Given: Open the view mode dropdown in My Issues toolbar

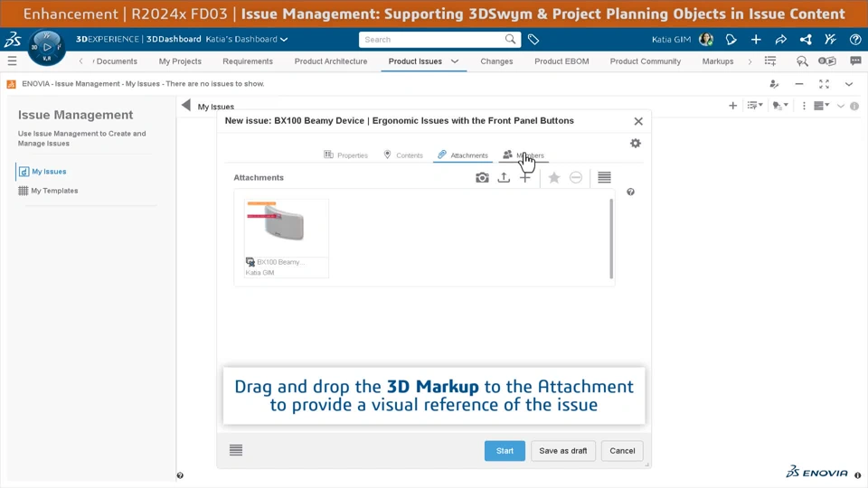Looking at the screenshot, I should click(x=822, y=106).
